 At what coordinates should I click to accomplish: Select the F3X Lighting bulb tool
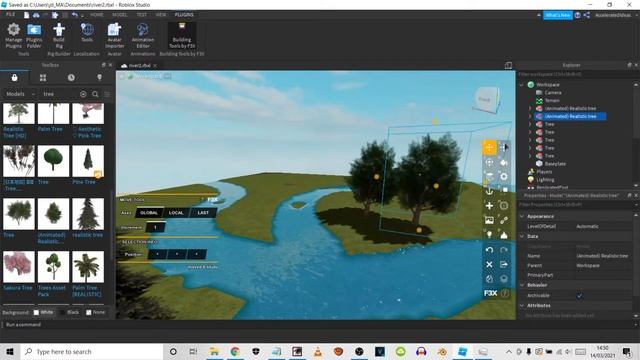click(489, 235)
